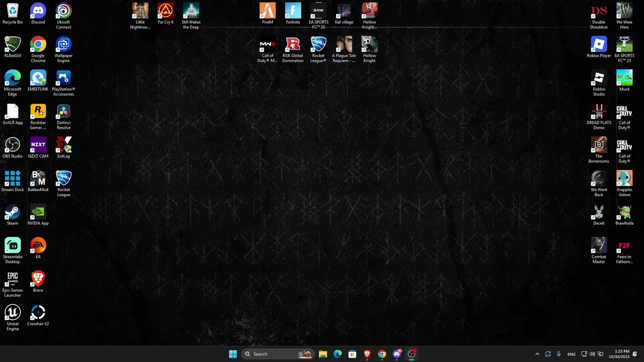The height and width of the screenshot is (362, 644).
Task: Select the Brave desktop shortcut
Action: [38, 283]
